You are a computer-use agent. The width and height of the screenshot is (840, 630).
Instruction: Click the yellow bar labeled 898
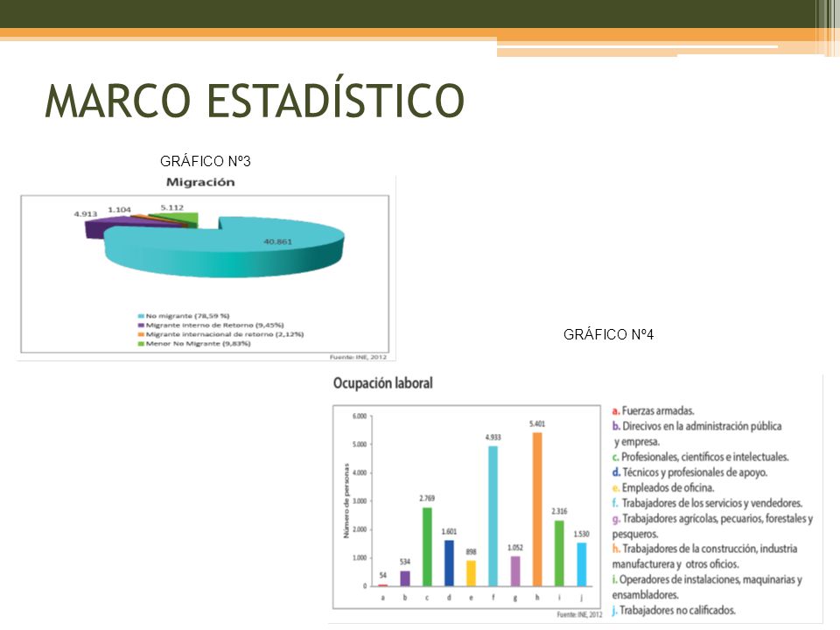tap(471, 573)
